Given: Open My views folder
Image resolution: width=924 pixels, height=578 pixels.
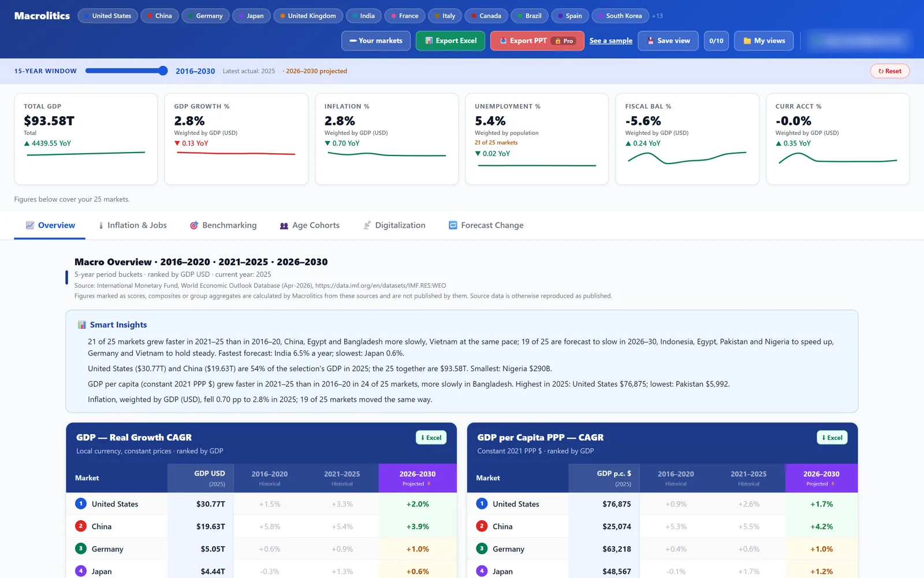Looking at the screenshot, I should coord(764,40).
